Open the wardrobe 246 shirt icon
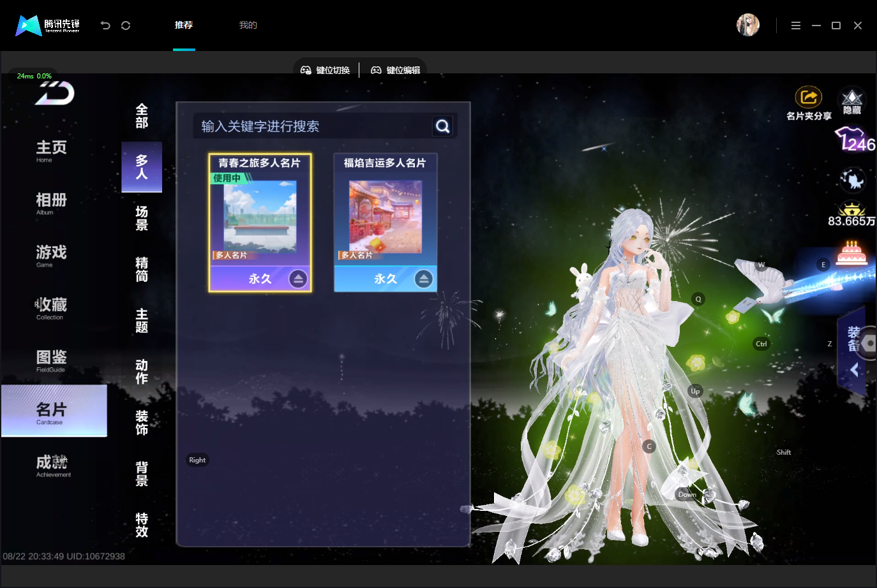 [855, 139]
